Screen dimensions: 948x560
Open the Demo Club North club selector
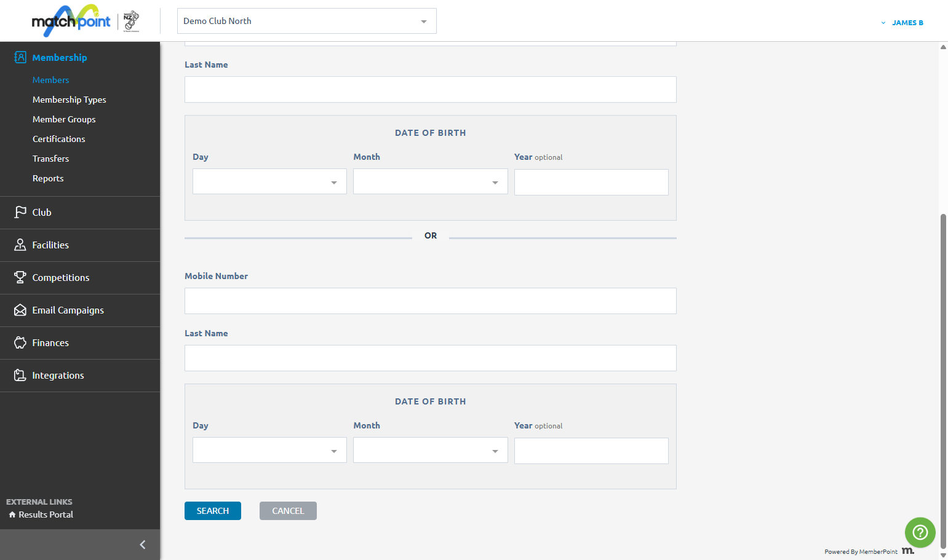307,21
